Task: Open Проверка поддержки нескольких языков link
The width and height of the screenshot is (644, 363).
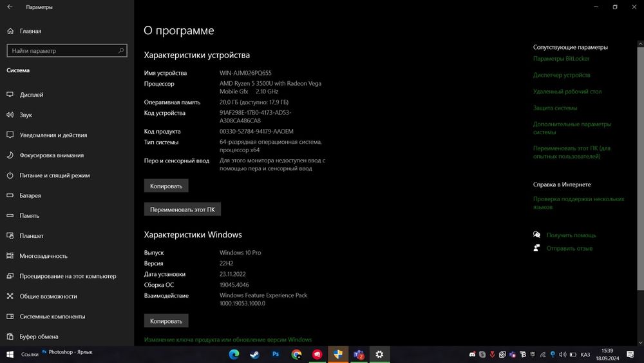Action: click(x=579, y=202)
